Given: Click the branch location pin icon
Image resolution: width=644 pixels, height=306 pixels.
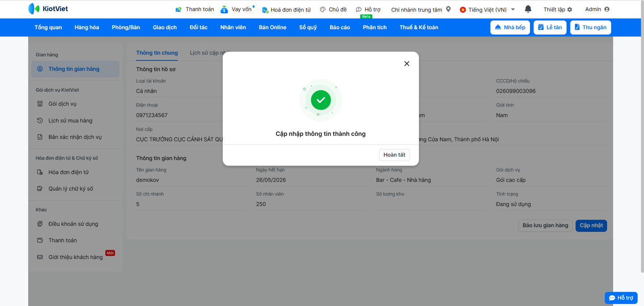Looking at the screenshot, I should 449,9.
